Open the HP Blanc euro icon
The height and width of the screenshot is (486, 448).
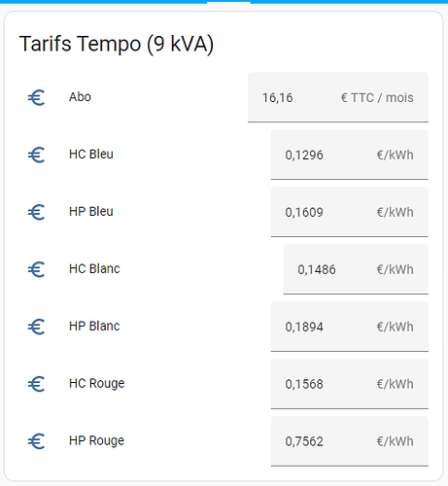pyautogui.click(x=36, y=327)
